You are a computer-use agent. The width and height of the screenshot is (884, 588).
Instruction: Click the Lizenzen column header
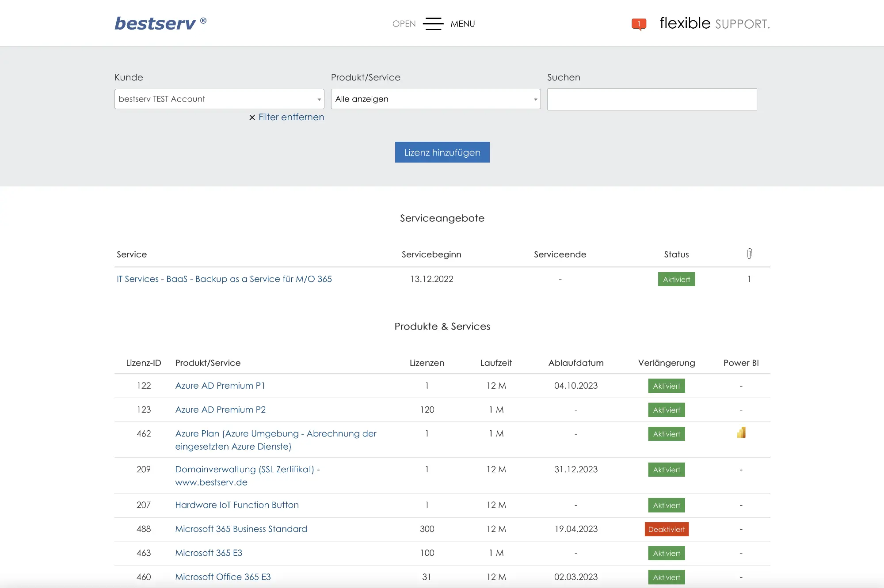click(x=427, y=363)
